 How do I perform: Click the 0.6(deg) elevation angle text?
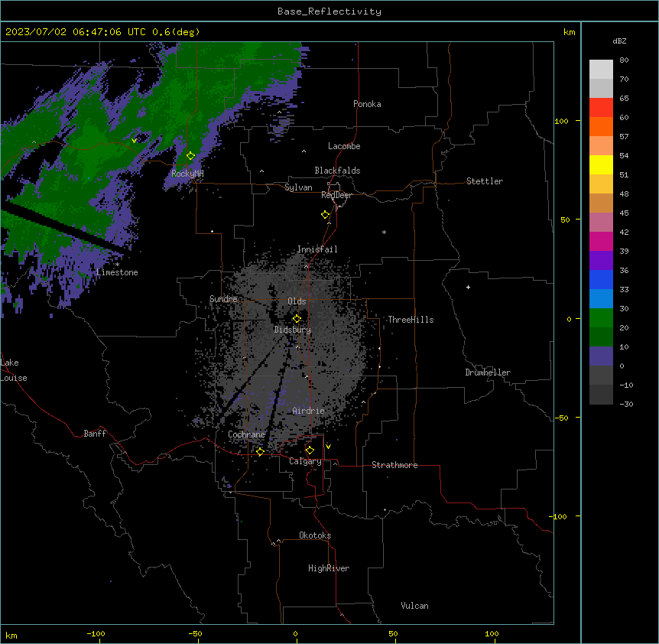[x=176, y=32]
